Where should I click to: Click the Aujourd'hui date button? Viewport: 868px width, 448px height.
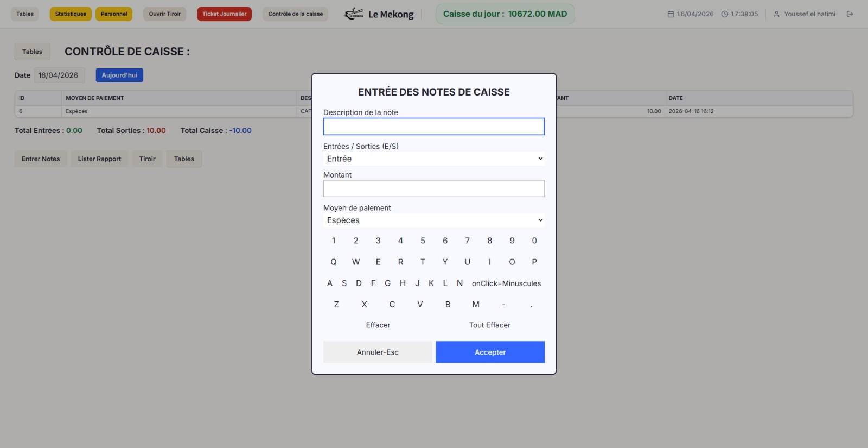[119, 75]
